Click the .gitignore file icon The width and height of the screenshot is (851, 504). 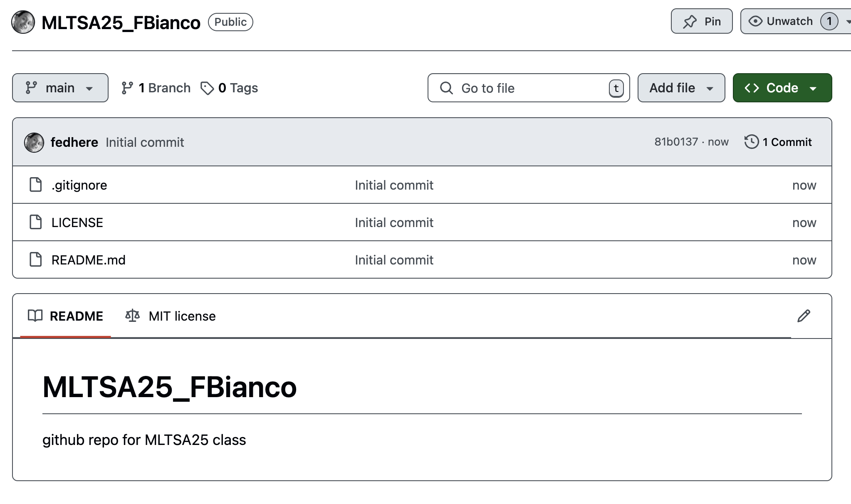click(36, 185)
